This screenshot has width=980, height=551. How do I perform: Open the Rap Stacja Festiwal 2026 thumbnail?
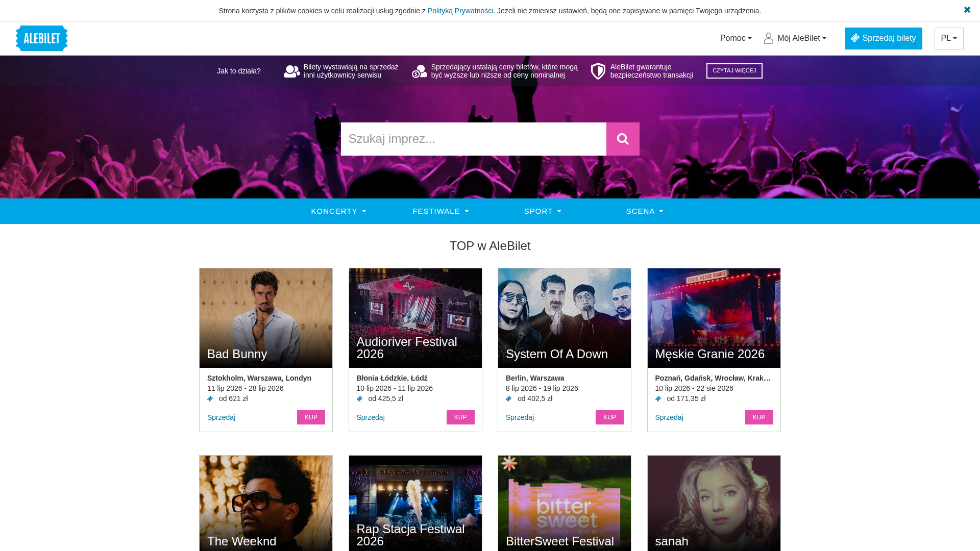[415, 503]
